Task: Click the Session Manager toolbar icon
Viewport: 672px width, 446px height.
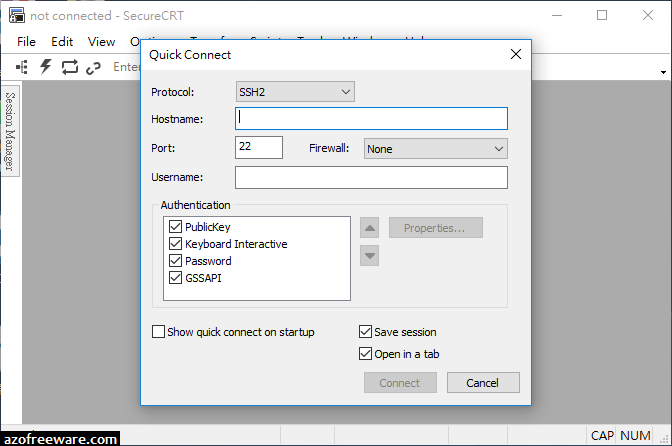Action: click(x=22, y=67)
